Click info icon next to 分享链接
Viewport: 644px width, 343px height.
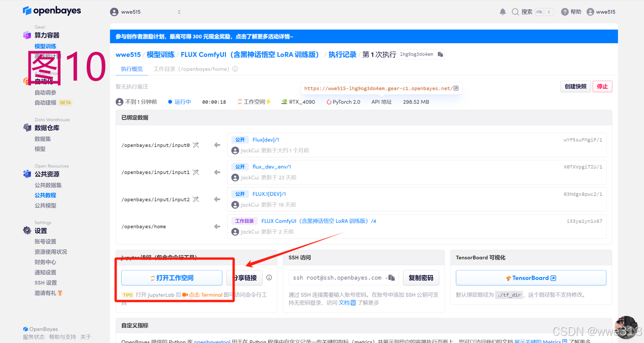tap(269, 277)
